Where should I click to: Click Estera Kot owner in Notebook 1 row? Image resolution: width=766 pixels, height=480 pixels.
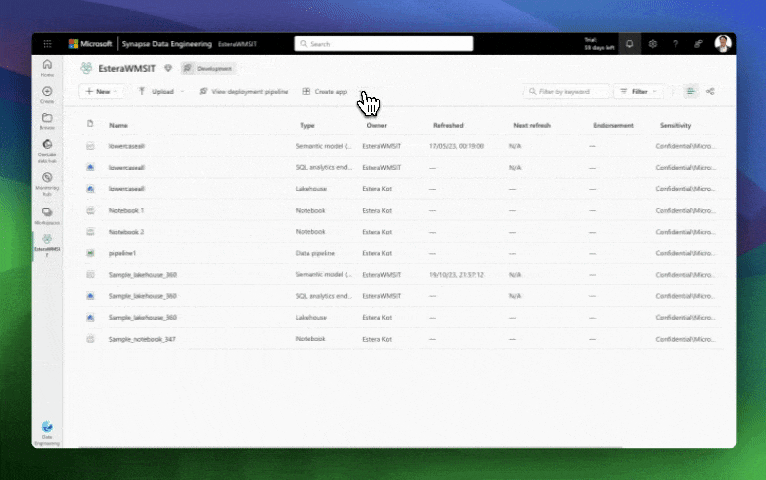[377, 210]
